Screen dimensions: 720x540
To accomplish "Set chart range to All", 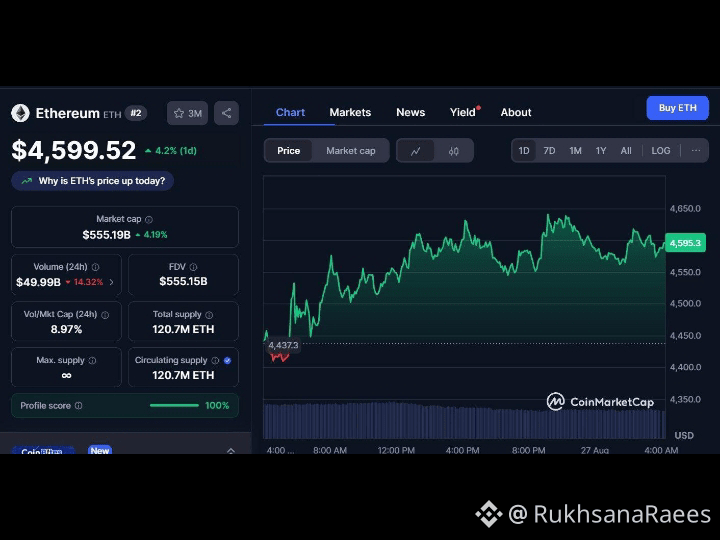I will coord(626,151).
